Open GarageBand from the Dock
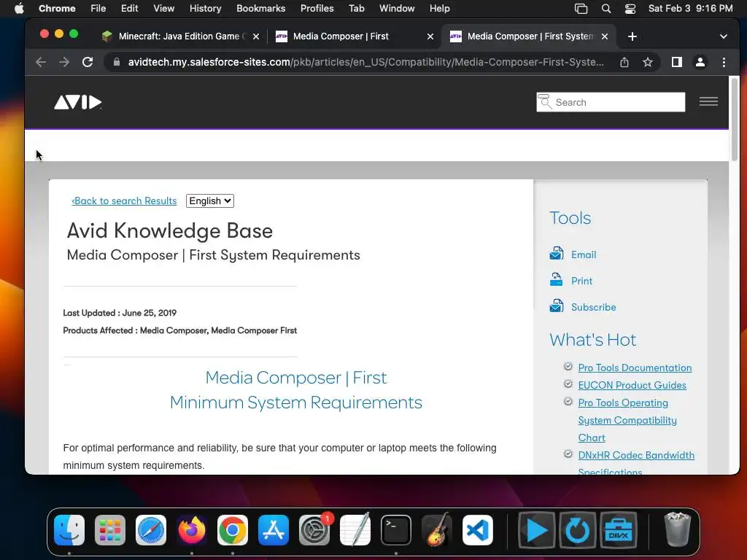The width and height of the screenshot is (747, 560). click(x=437, y=530)
